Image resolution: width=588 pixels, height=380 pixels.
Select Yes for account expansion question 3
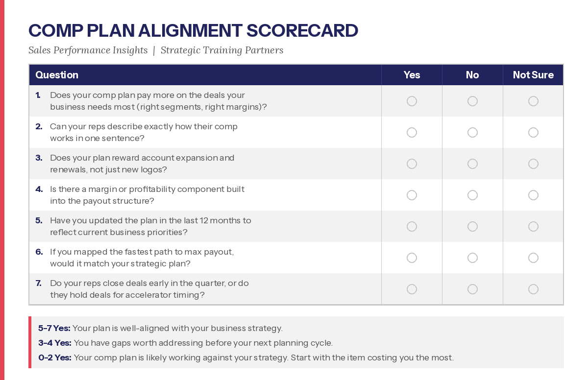[412, 164]
